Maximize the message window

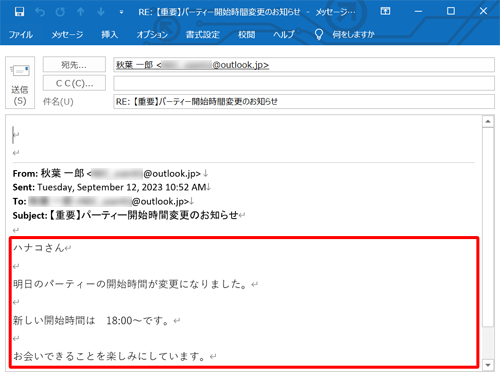(x=451, y=11)
